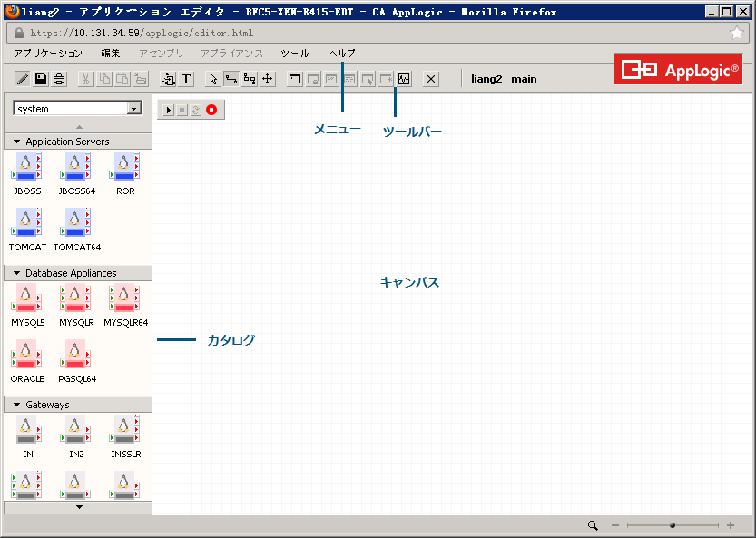Click the catalog scroll-down arrow bar
This screenshot has height=538, width=756.
(78, 507)
